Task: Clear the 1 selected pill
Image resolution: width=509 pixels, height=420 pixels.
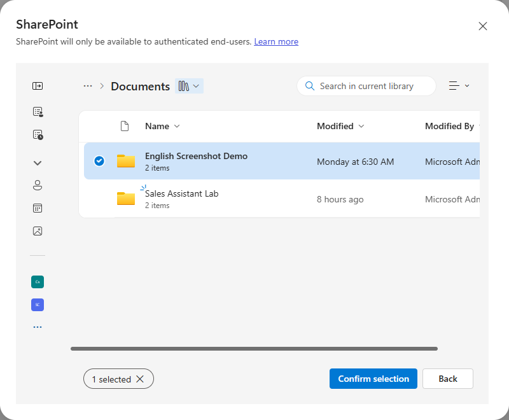Action: 140,379
